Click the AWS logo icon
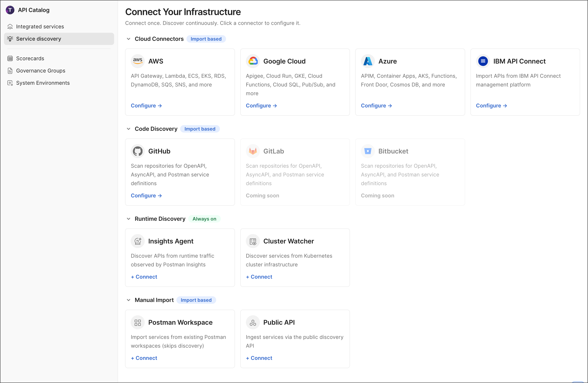 coord(138,61)
